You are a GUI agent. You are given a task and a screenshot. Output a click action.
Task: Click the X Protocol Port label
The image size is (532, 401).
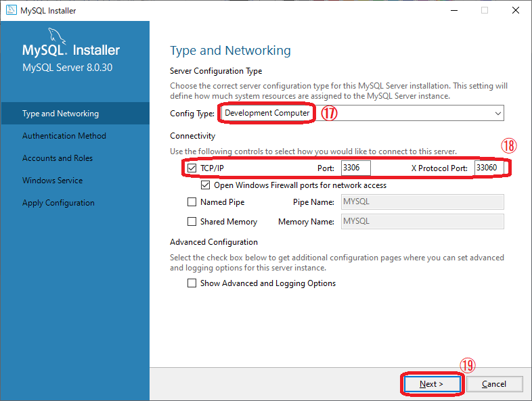click(439, 168)
